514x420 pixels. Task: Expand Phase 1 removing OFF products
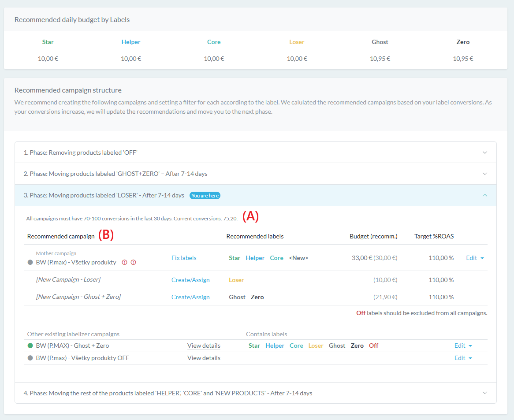[485, 152]
